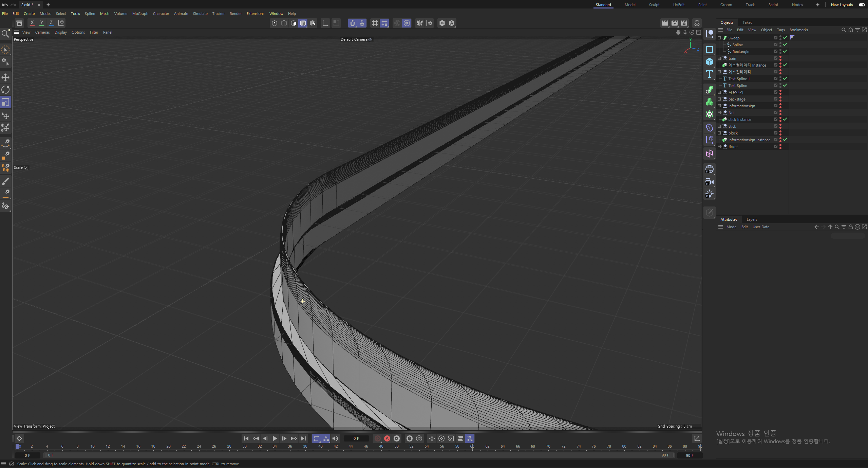Expand the Null object hierarchy
This screenshot has height=468, width=868.
coord(719,112)
